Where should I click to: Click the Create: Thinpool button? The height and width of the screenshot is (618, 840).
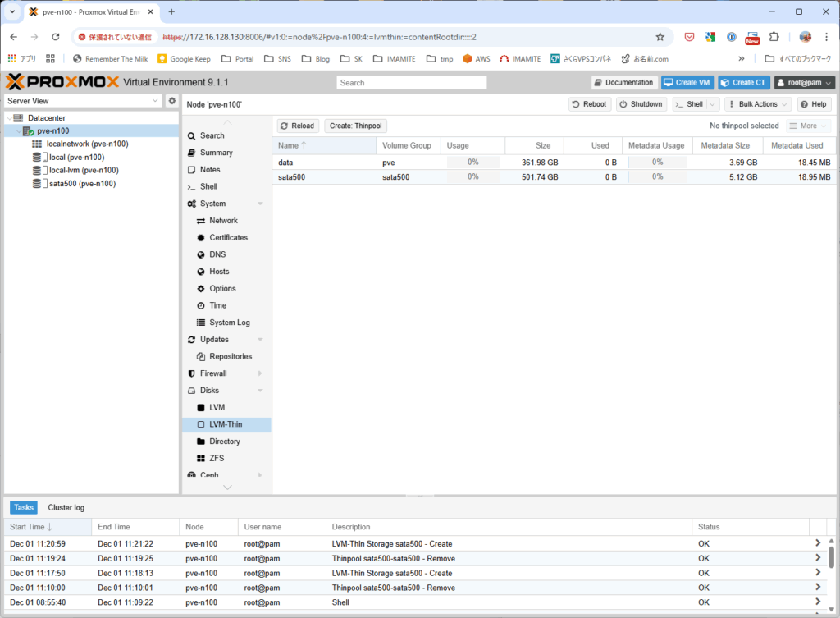click(356, 126)
